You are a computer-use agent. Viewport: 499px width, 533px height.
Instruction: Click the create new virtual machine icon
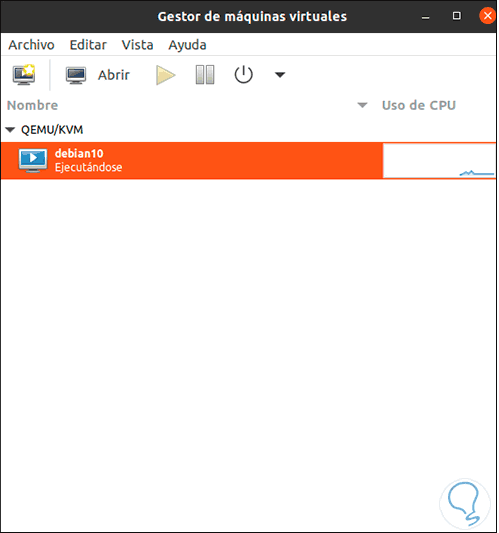24,74
